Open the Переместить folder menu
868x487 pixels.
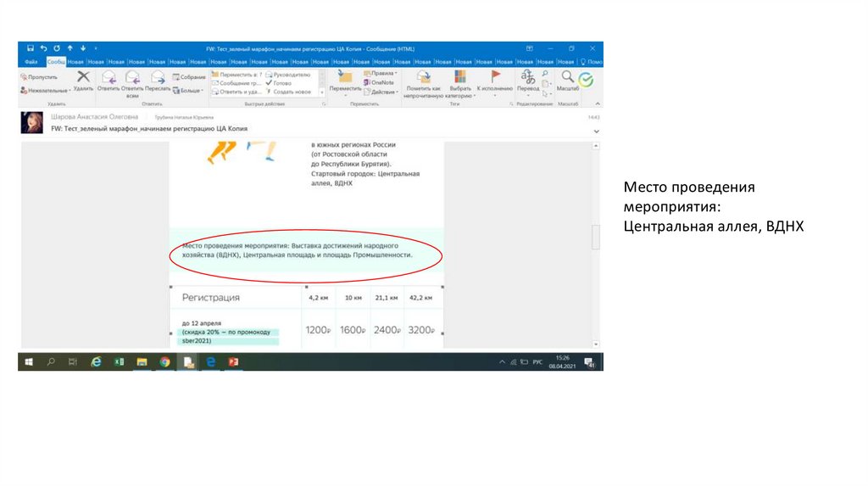click(345, 83)
